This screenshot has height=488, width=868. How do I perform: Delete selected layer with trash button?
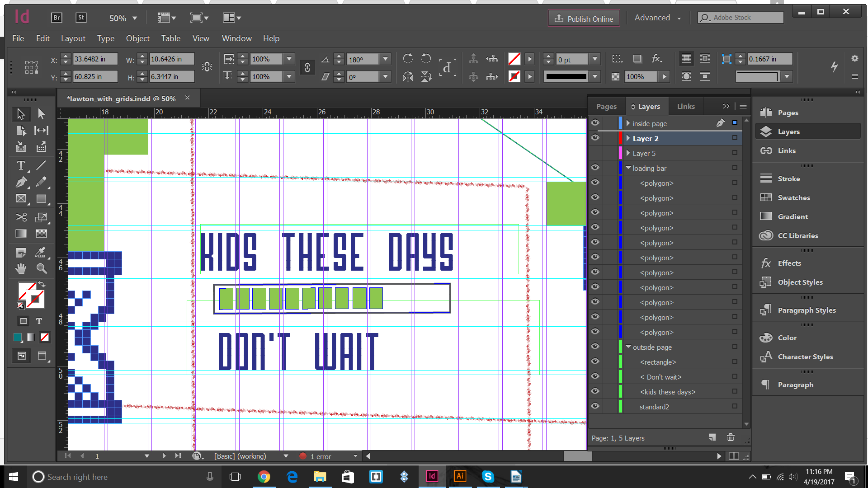pos(731,437)
